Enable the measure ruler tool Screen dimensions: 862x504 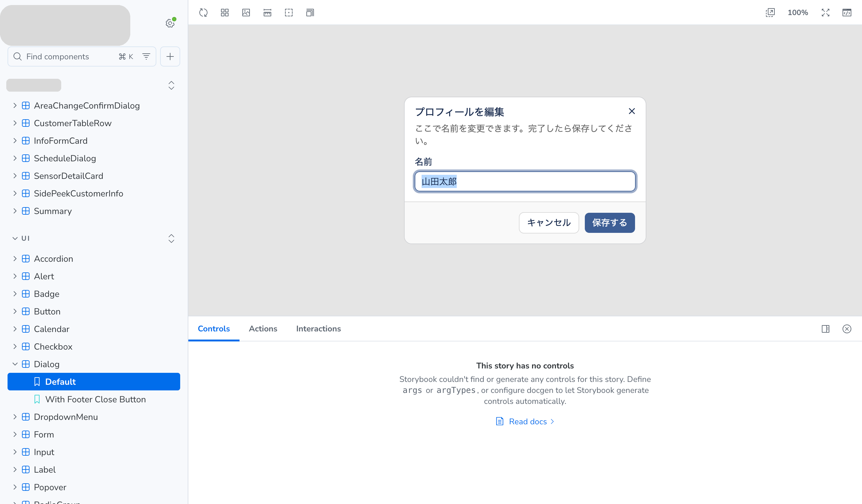click(x=267, y=13)
